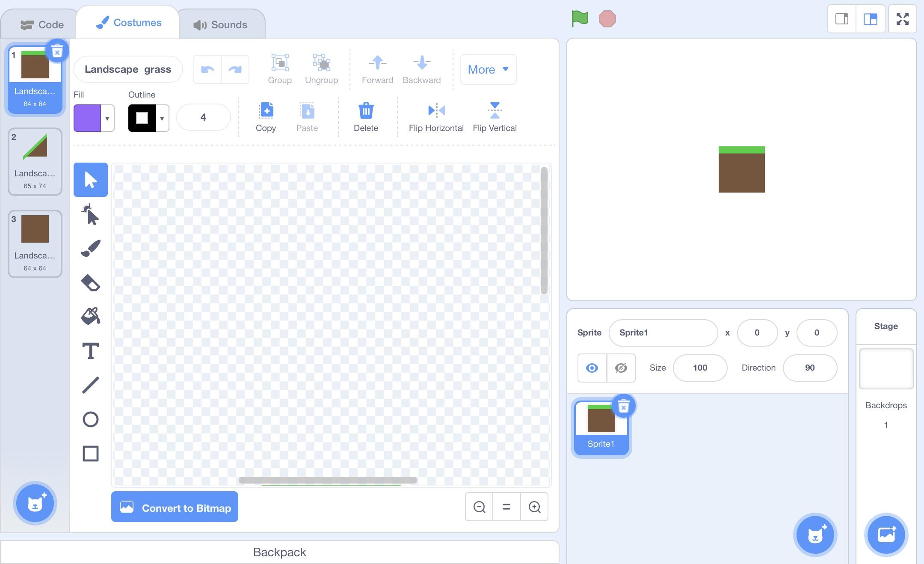The height and width of the screenshot is (564, 924).
Task: Select the Reshape tool
Action: [90, 214]
